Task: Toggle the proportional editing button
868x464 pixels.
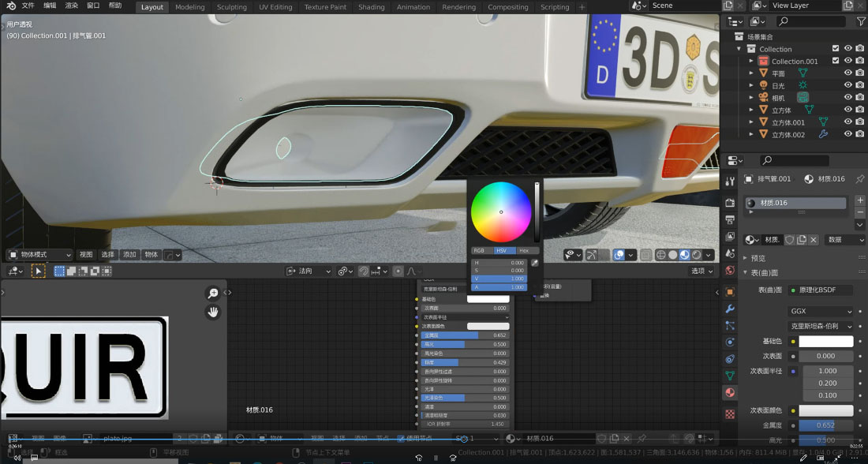Action: [x=398, y=271]
